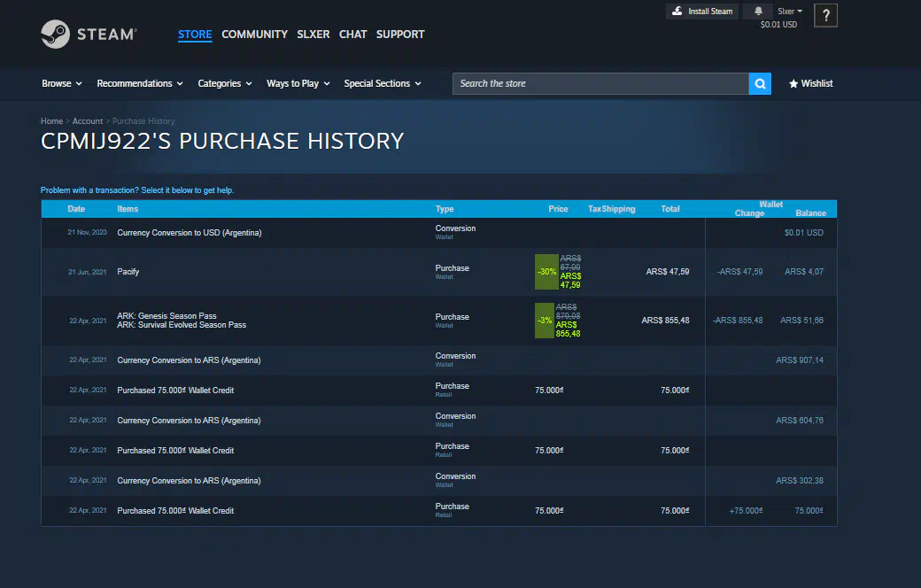The height and width of the screenshot is (588, 921).
Task: Click the search magnifier button
Action: (x=760, y=83)
